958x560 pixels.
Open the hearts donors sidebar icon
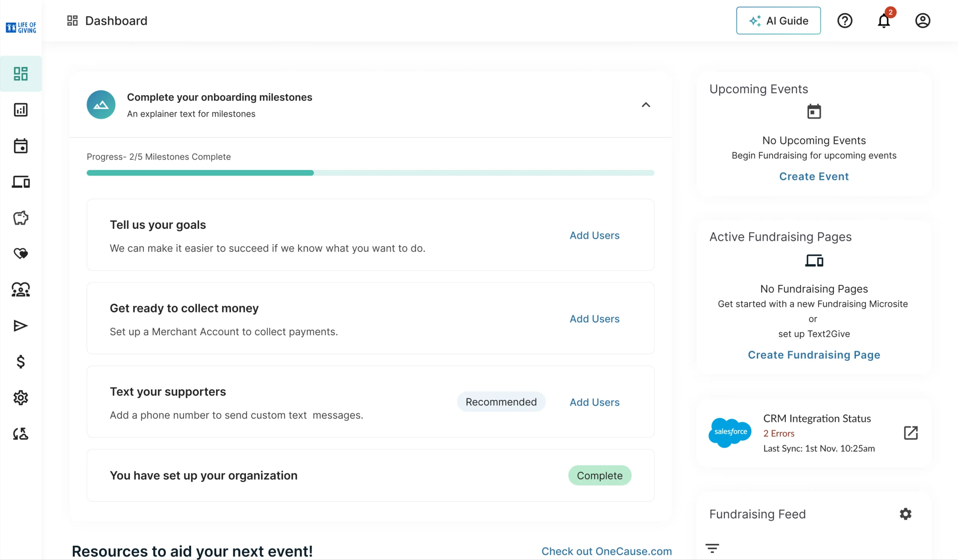point(21,253)
